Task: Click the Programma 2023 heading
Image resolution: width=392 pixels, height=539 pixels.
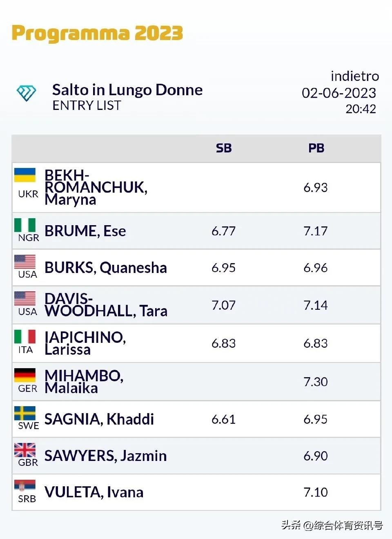Action: (x=97, y=33)
